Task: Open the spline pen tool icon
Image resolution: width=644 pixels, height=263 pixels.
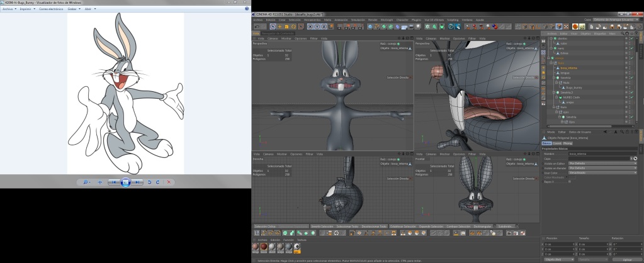Action: pyautogui.click(x=376, y=26)
